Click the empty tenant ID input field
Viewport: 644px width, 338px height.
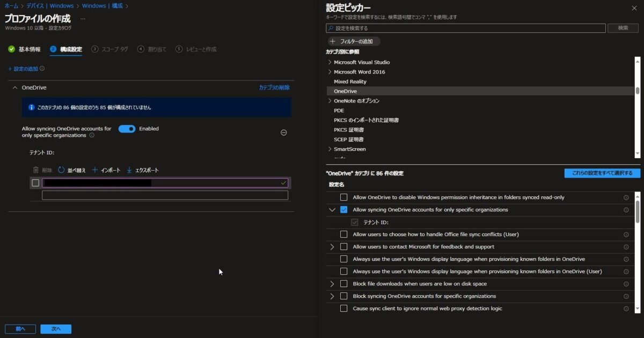coord(165,195)
